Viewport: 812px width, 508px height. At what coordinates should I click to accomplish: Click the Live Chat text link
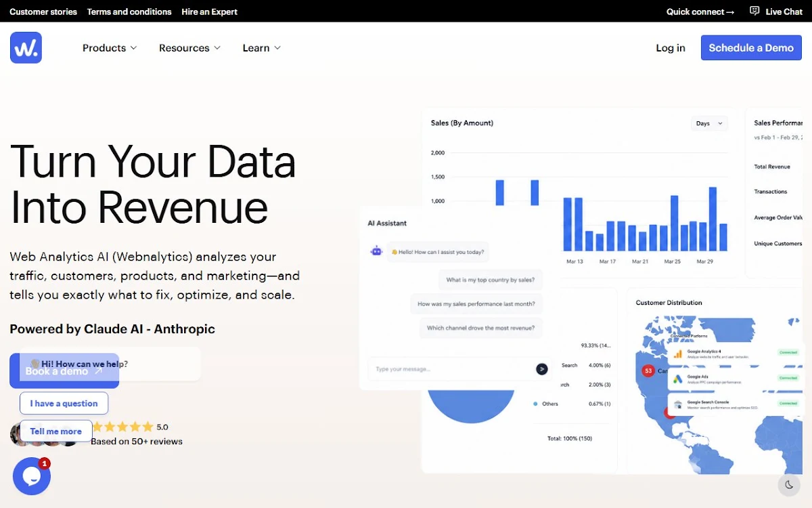[x=784, y=12]
